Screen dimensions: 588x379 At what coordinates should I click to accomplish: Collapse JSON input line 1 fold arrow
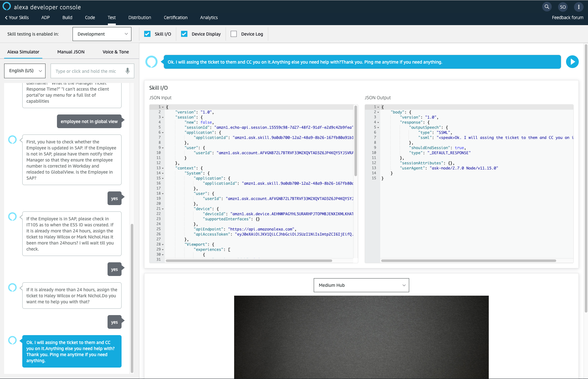(163, 107)
